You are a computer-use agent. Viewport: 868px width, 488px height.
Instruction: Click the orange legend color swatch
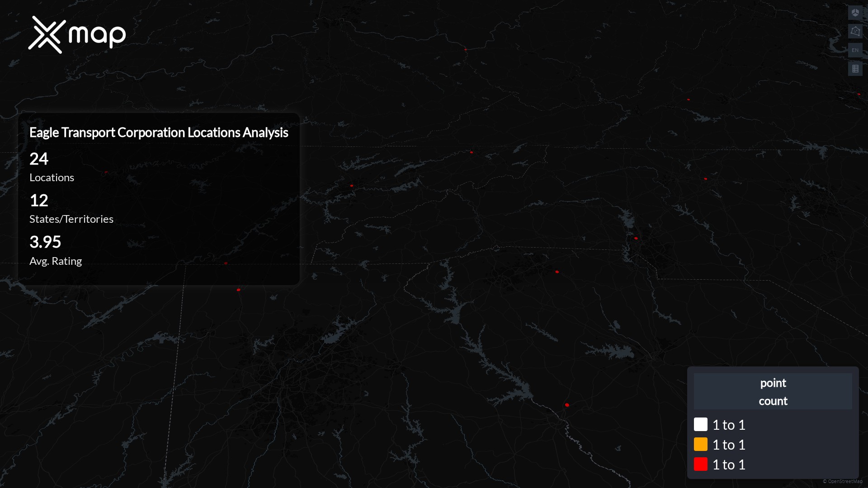click(700, 444)
